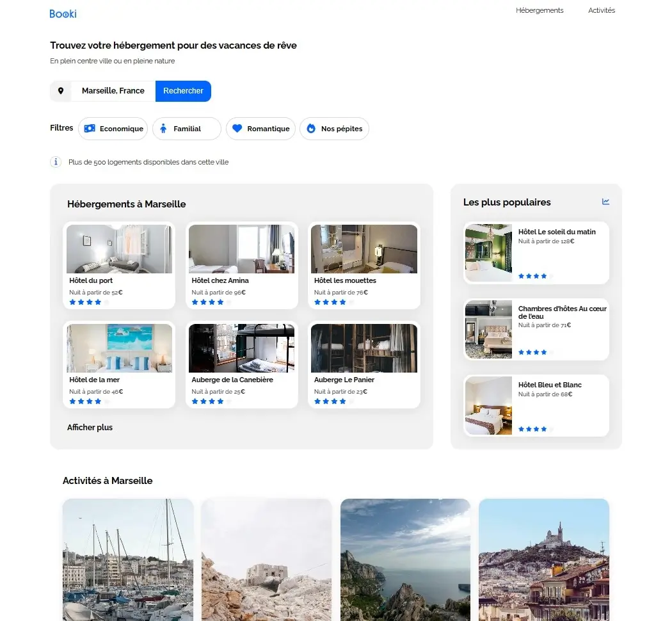
Task: Click the flame icon on Nos pépites filter
Action: (x=311, y=129)
